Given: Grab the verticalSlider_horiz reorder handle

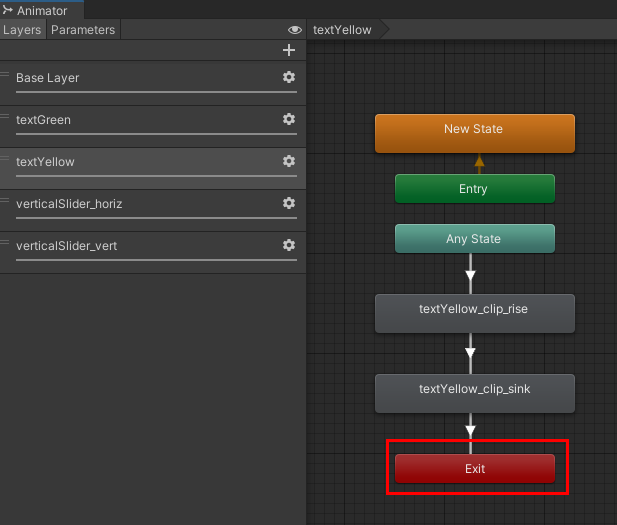Looking at the screenshot, I should point(4,200).
